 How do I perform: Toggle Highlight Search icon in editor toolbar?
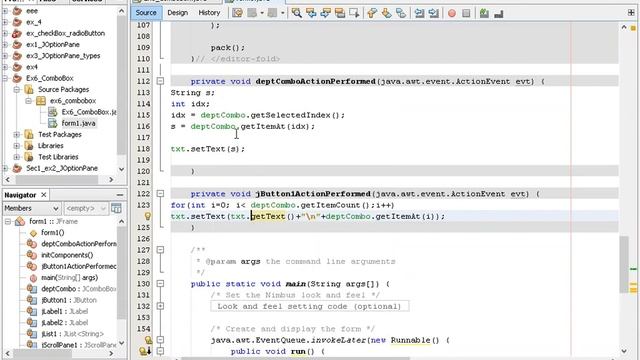click(x=340, y=13)
